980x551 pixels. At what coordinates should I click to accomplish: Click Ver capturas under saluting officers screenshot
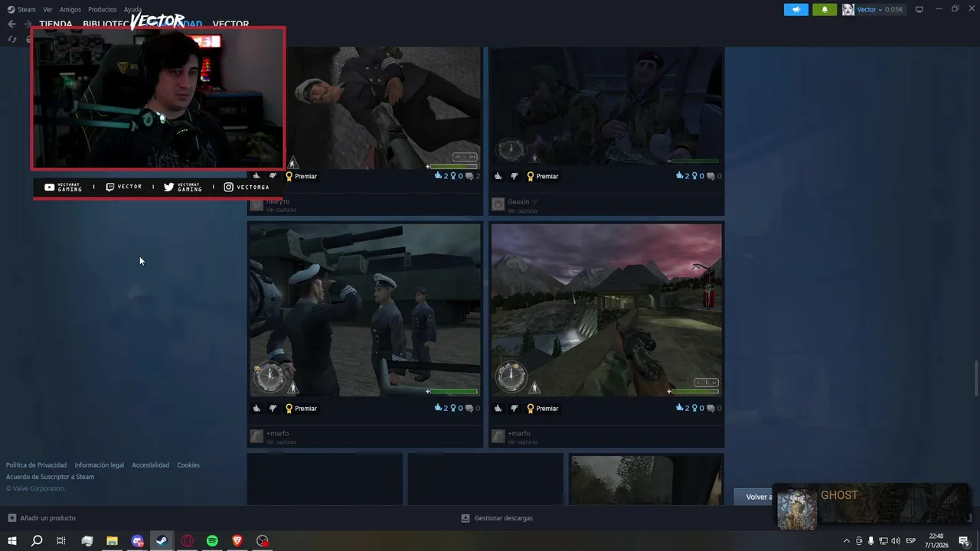click(x=281, y=442)
